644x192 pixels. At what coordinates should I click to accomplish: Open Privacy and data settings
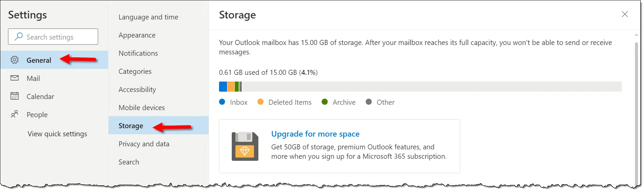pos(144,144)
